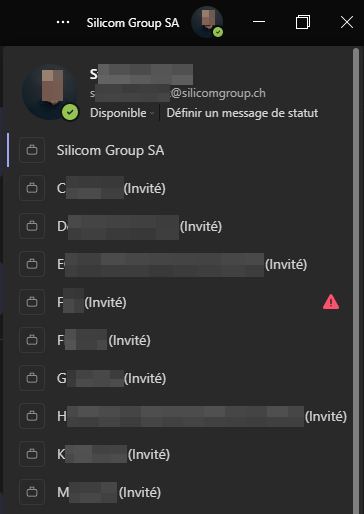Viewport: 364px width, 514px height.
Task: Switch to guest organization starting with H
Action: [179, 416]
